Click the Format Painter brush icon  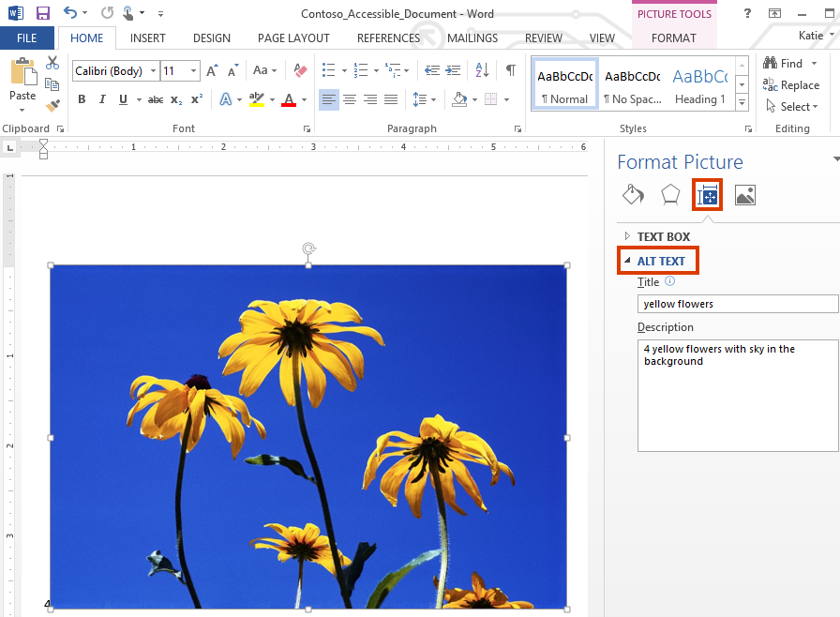pos(52,105)
